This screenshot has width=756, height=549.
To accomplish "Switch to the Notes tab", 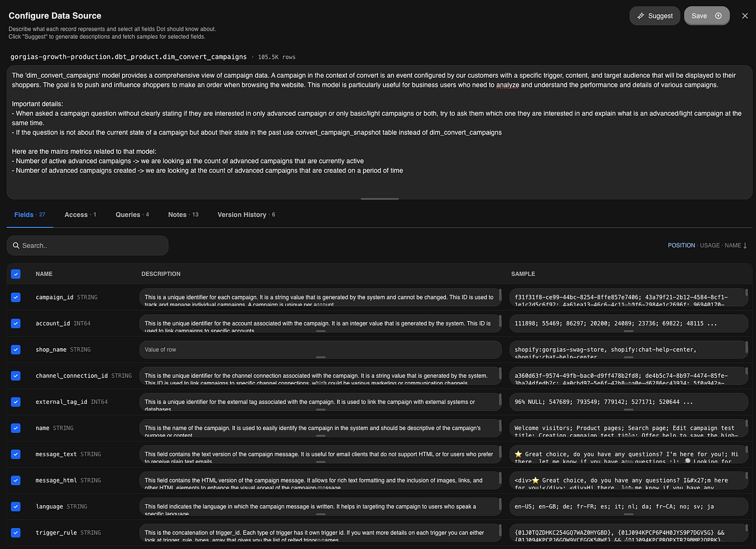I will [x=183, y=215].
